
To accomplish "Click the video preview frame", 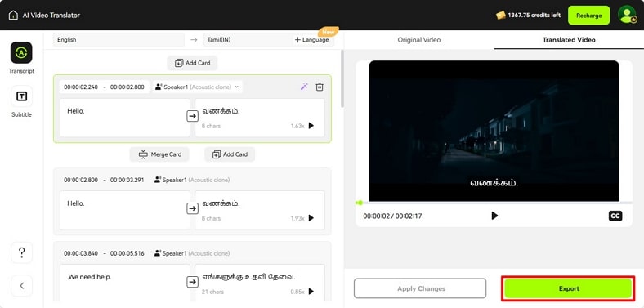I will tap(494, 131).
